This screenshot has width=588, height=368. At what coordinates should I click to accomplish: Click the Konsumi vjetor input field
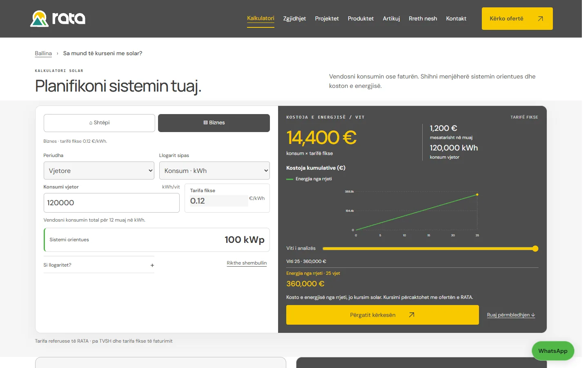(x=111, y=203)
